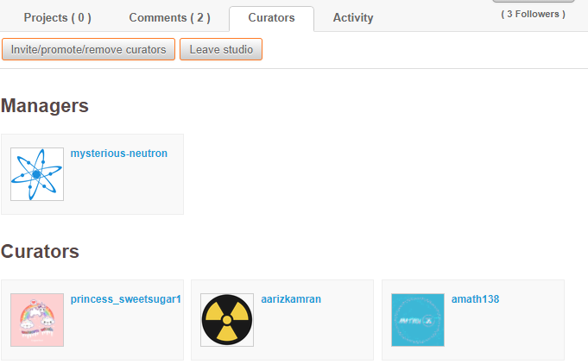Click the Curators section heading
Screen dimensions: 588x364
(41, 252)
